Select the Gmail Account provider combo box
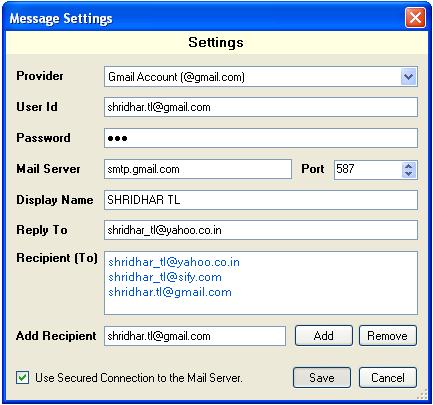 click(261, 77)
